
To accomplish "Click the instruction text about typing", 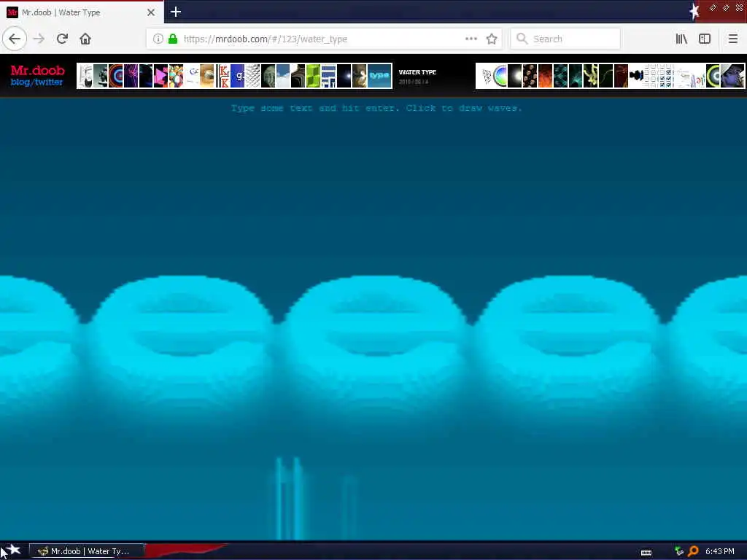I will (376, 108).
